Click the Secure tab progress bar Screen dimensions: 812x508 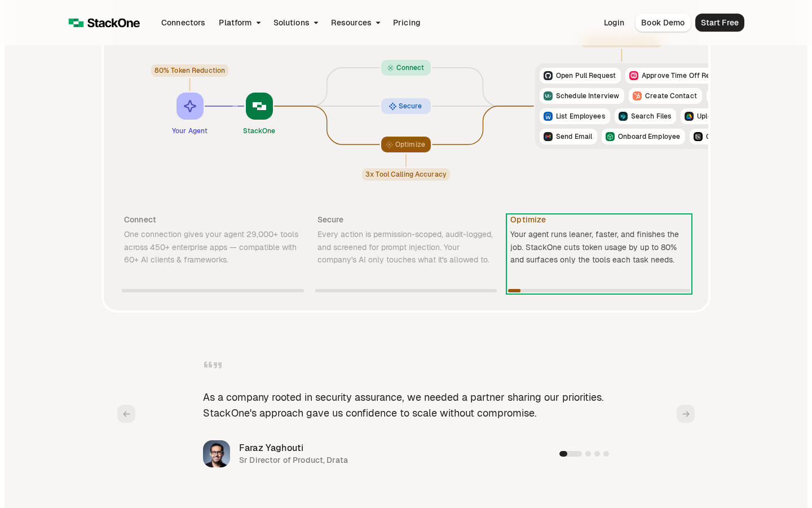pyautogui.click(x=406, y=291)
